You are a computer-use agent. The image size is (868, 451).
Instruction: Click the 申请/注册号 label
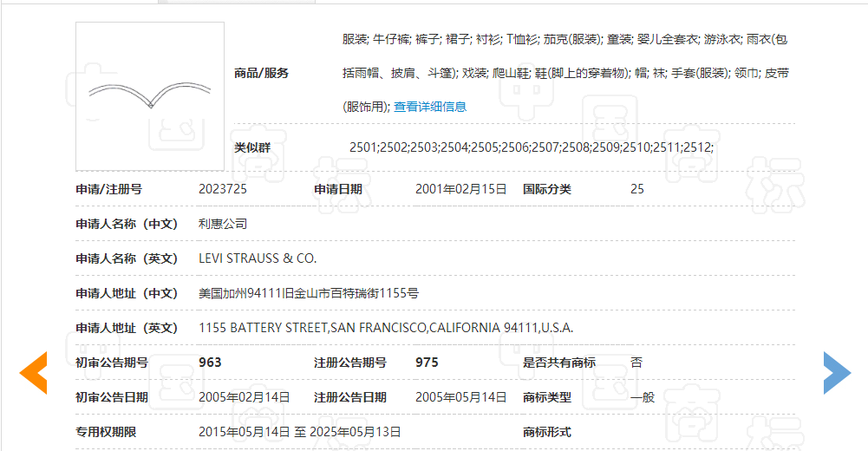click(x=108, y=189)
